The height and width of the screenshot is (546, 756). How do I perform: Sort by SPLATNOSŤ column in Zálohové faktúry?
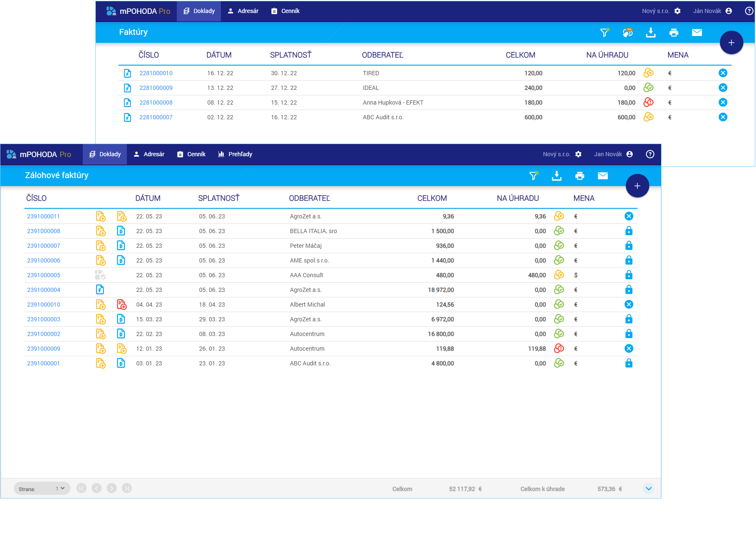[219, 198]
